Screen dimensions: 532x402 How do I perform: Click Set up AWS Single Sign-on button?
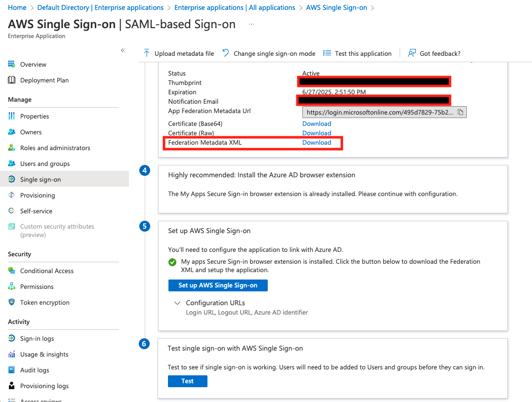point(218,285)
